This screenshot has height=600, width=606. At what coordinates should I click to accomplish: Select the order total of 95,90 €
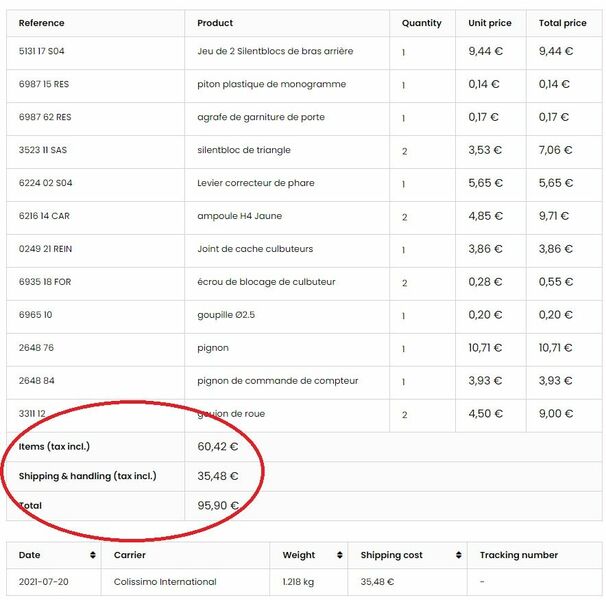(218, 505)
